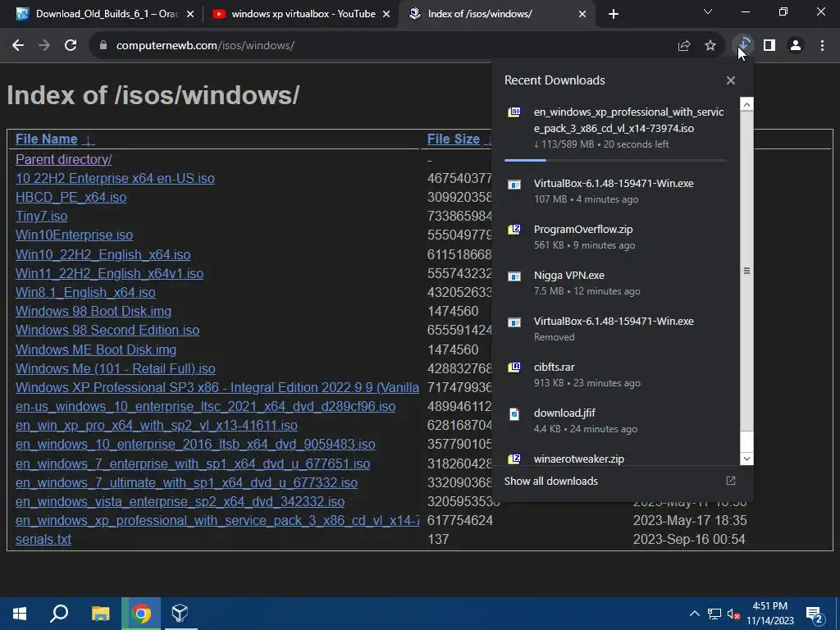Open taskbar search icon
Screen dimensions: 840x630
[x=59, y=614]
